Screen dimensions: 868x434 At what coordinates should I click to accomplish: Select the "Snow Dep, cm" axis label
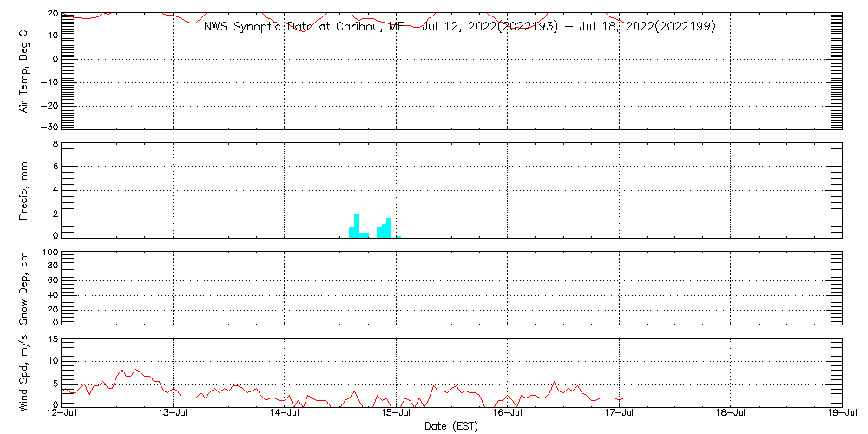(x=24, y=287)
